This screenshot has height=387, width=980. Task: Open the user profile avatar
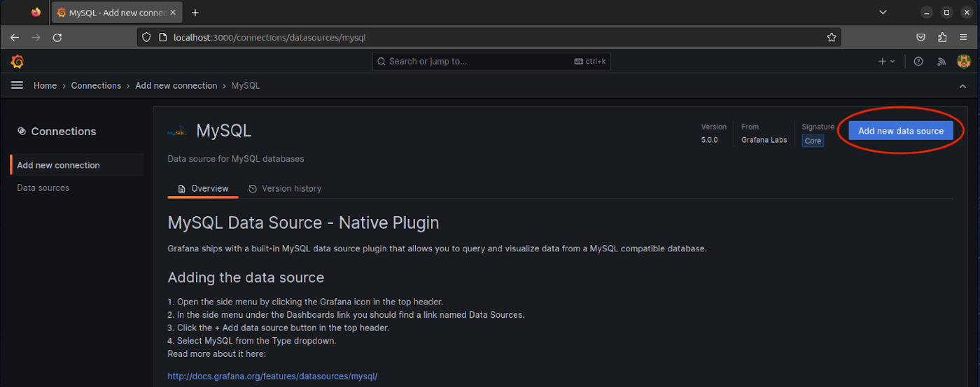[964, 62]
